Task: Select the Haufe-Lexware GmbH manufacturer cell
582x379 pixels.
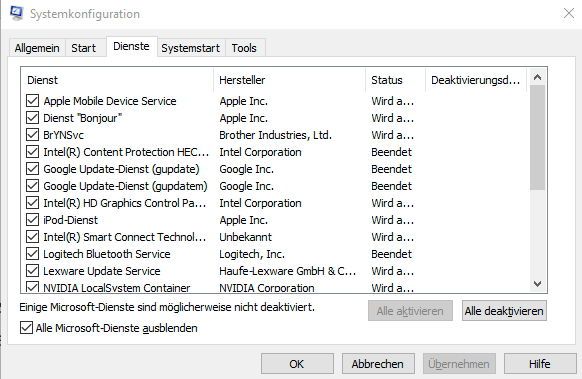Action: click(288, 271)
